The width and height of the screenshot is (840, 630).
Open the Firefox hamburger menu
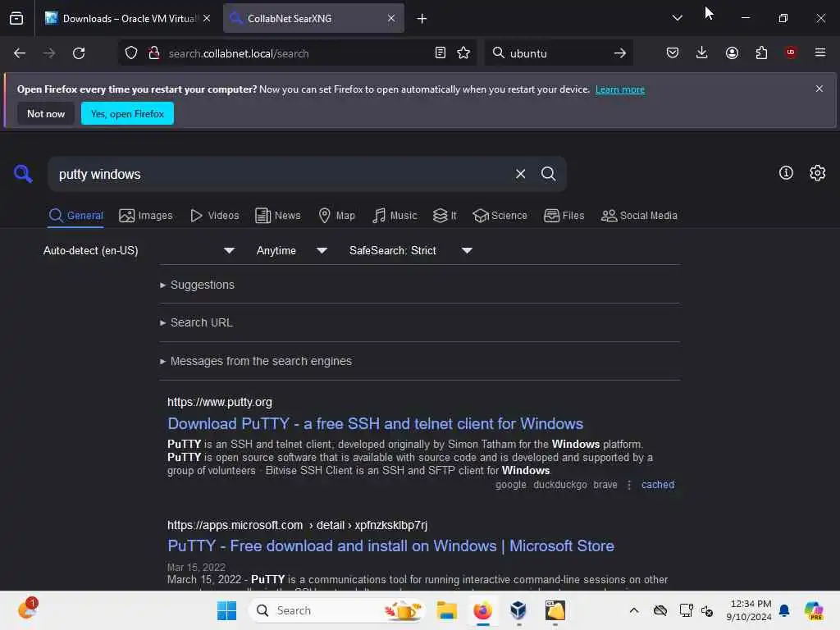click(x=820, y=52)
